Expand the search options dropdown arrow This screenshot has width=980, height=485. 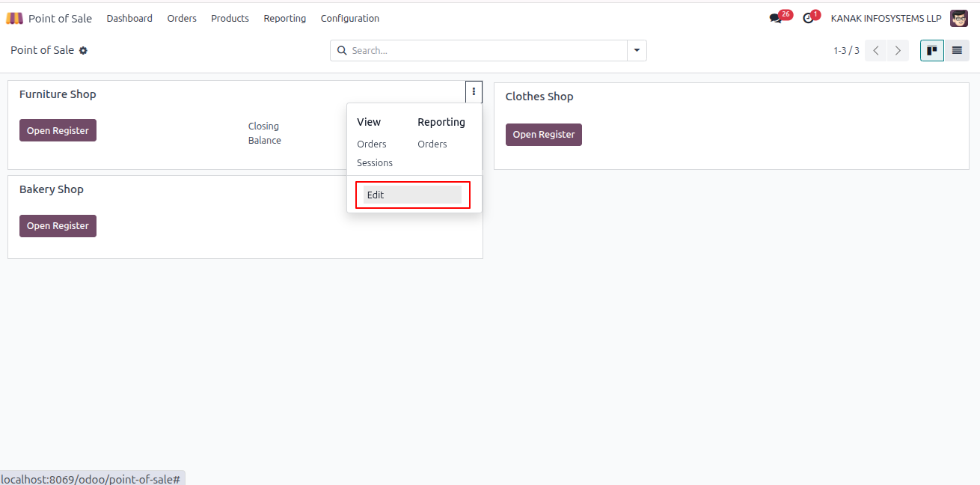(637, 50)
